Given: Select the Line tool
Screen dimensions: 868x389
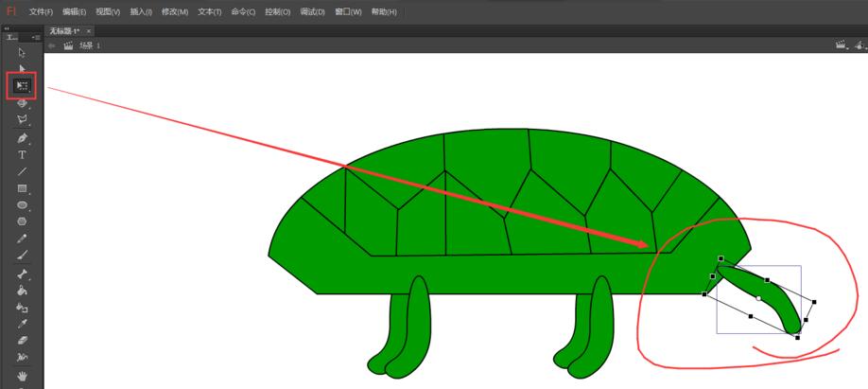Looking at the screenshot, I should click(22, 171).
